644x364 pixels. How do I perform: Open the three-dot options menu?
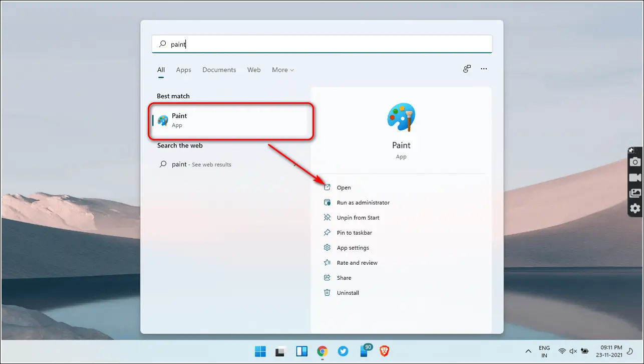point(484,69)
